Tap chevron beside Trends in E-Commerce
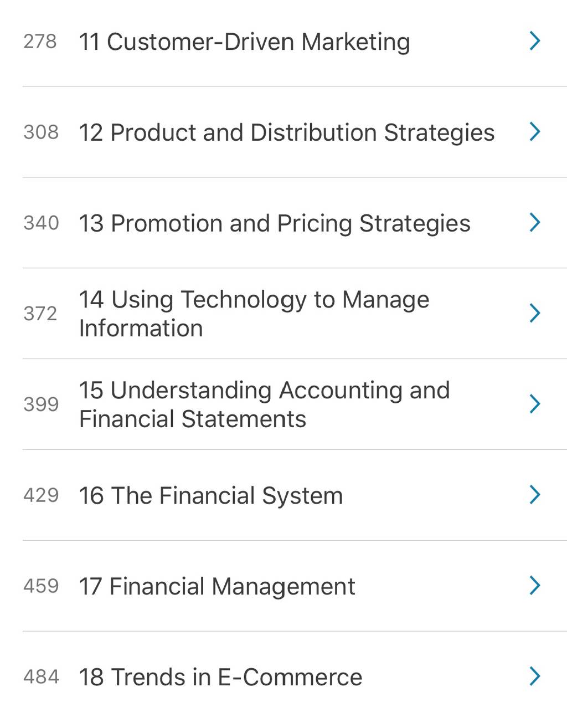567x728 pixels. pyautogui.click(x=534, y=676)
